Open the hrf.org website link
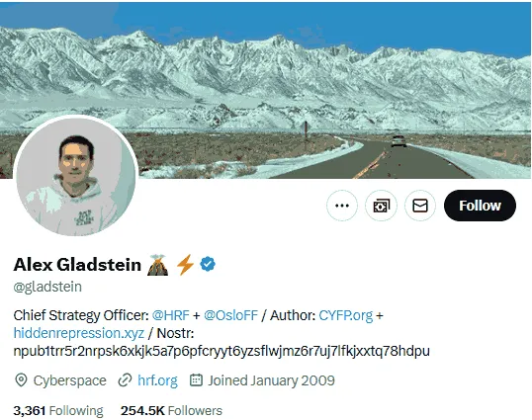 [157, 380]
